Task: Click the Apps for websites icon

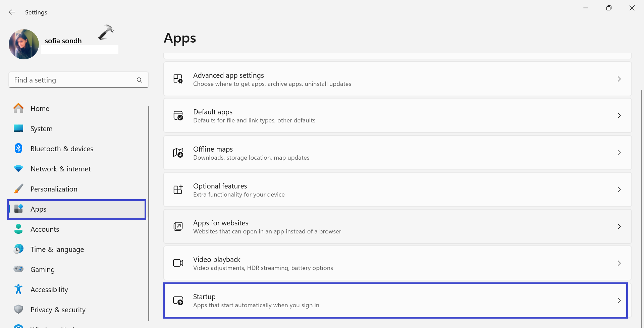Action: (x=178, y=226)
